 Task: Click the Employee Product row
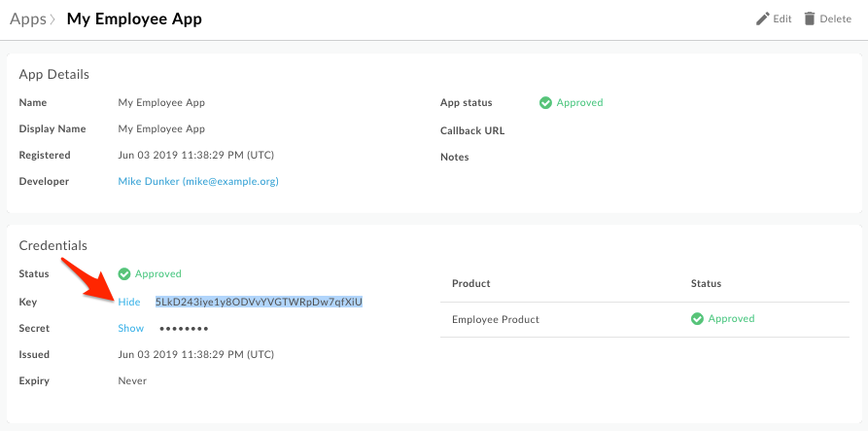[644, 320]
